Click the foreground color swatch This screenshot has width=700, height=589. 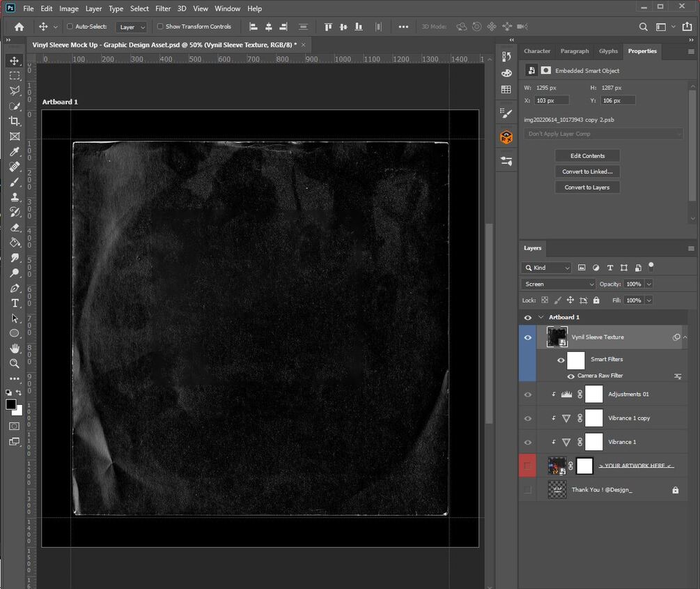(x=10, y=404)
